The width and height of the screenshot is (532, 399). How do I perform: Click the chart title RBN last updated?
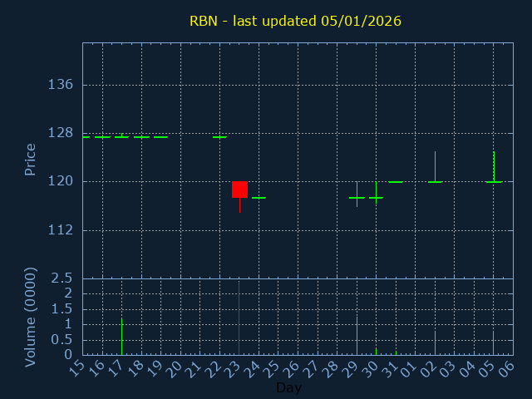[295, 21]
